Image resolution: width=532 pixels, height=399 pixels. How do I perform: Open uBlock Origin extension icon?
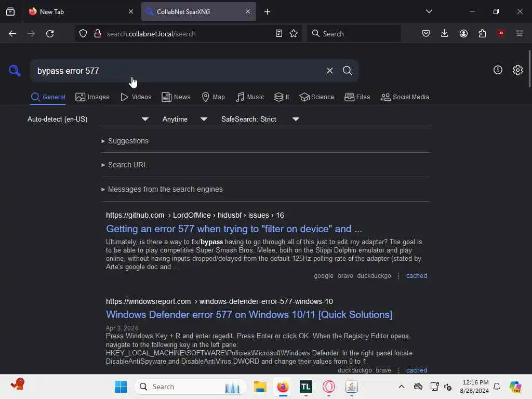[x=500, y=33]
